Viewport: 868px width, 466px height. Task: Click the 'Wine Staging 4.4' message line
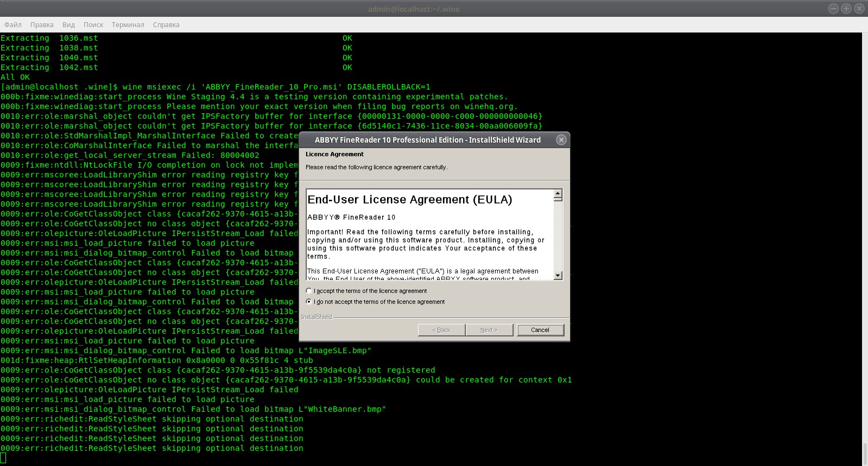(x=254, y=97)
